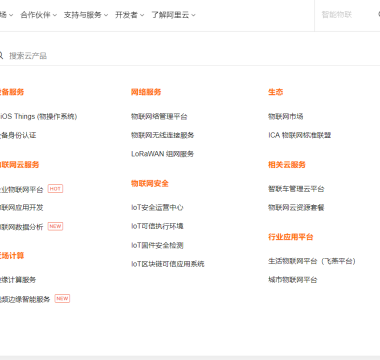
Task: Open the IoT可信执行环境 link
Action: (x=157, y=226)
